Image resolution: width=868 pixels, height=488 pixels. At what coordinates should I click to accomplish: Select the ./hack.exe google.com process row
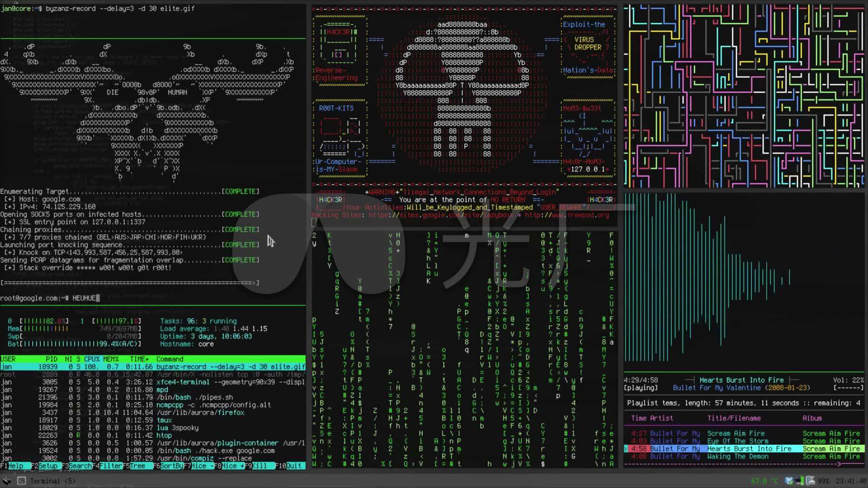tap(153, 451)
